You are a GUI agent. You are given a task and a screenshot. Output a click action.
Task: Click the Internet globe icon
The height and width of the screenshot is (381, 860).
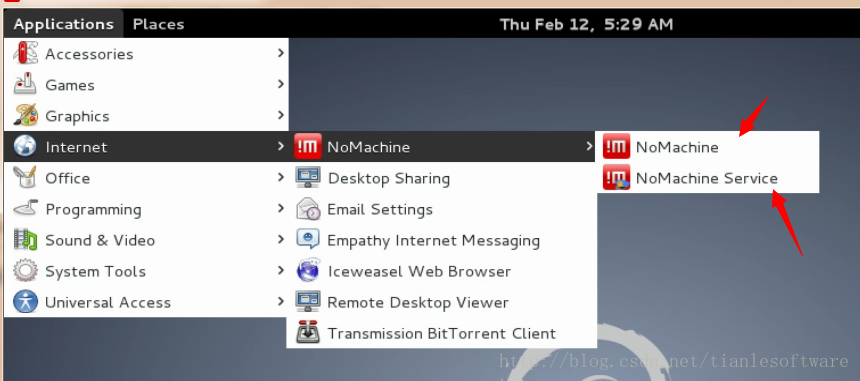[25, 147]
